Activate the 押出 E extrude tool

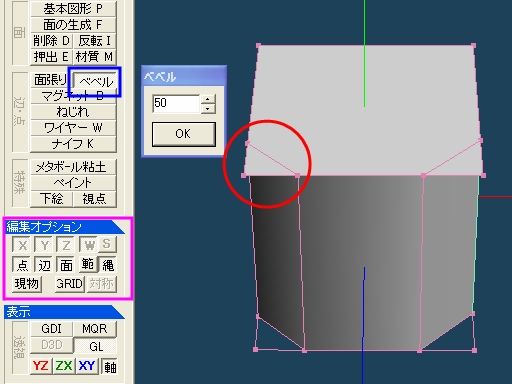point(51,56)
